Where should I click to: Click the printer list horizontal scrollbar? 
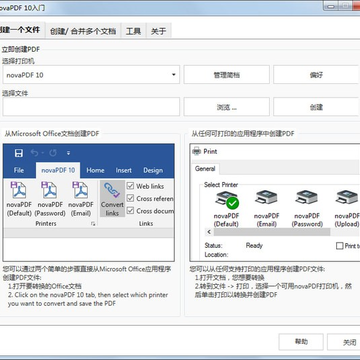272,232
